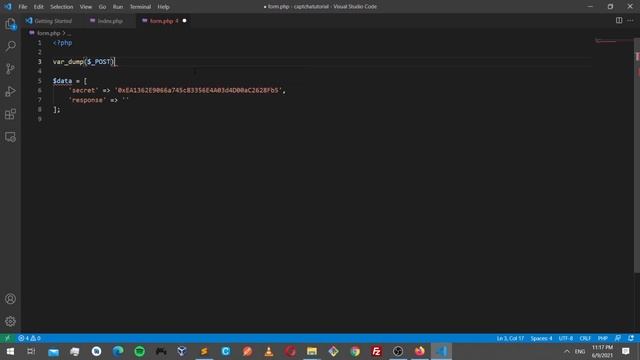Click the editor minimap
The image size is (640, 360).
[x=614, y=41]
